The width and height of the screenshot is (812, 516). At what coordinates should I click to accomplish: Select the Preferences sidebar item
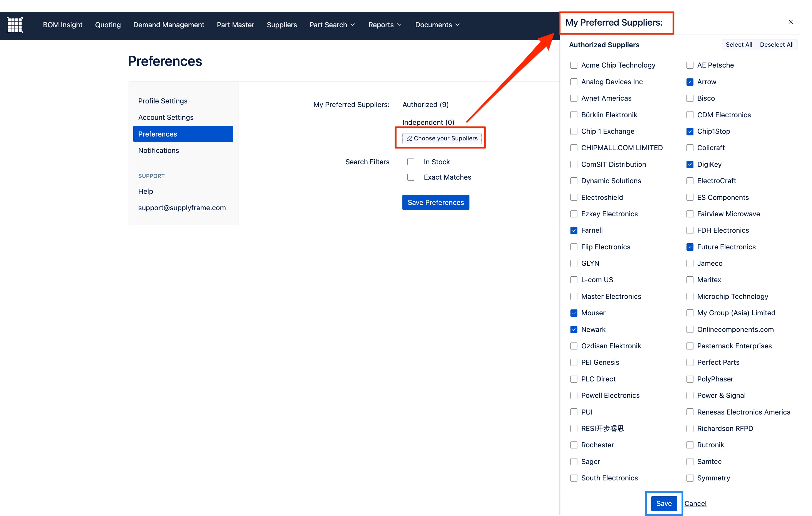click(x=183, y=134)
